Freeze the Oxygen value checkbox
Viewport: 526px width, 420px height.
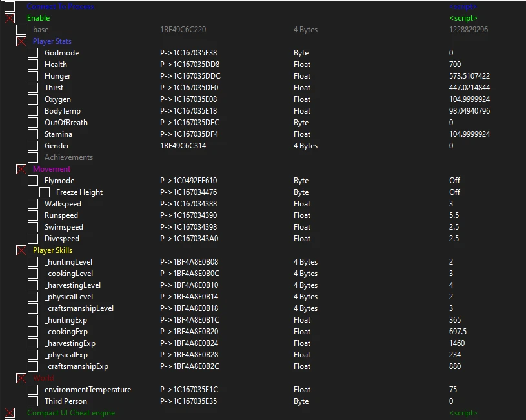point(33,99)
